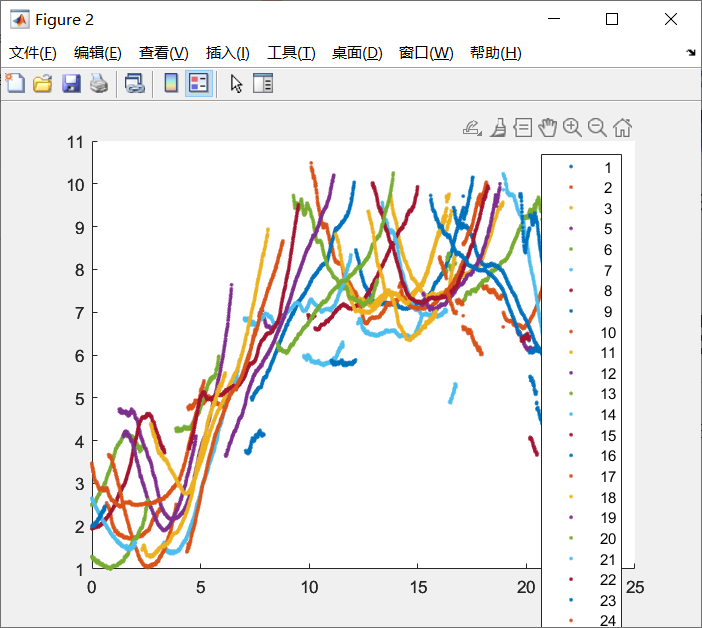The width and height of the screenshot is (702, 628).
Task: Click the dock figure arrow at the menu bar's right end
Action: (691, 53)
